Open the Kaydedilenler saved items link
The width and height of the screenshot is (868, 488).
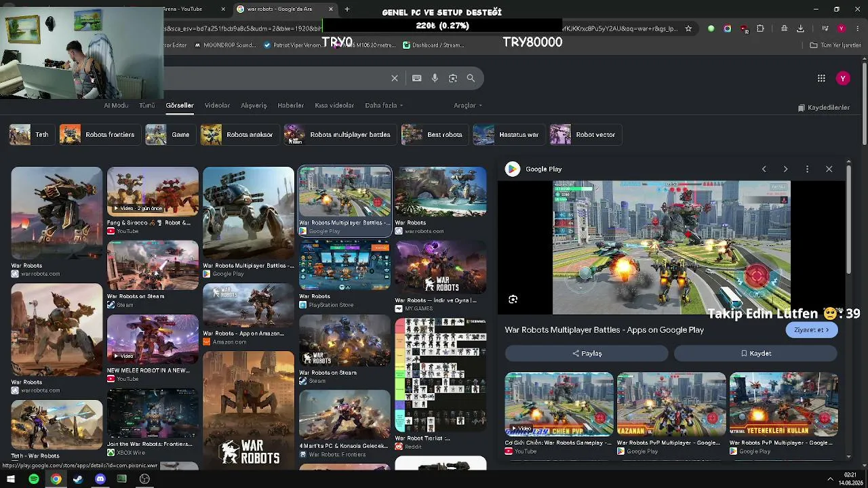[823, 108]
